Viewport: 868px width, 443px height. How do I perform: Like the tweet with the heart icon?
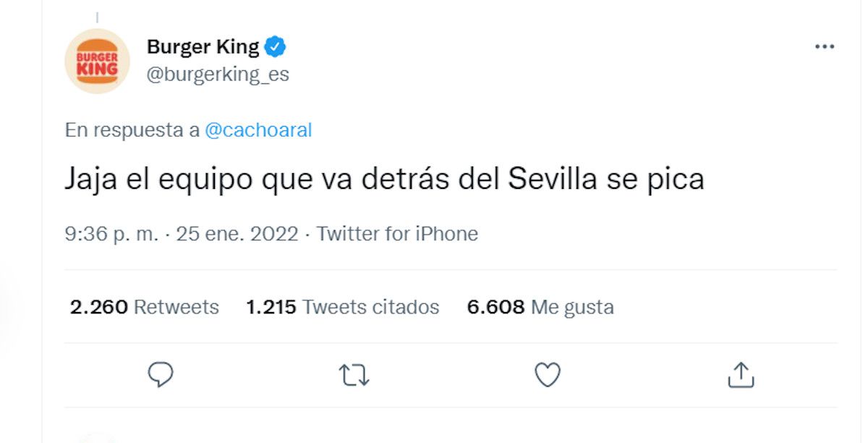(x=548, y=374)
